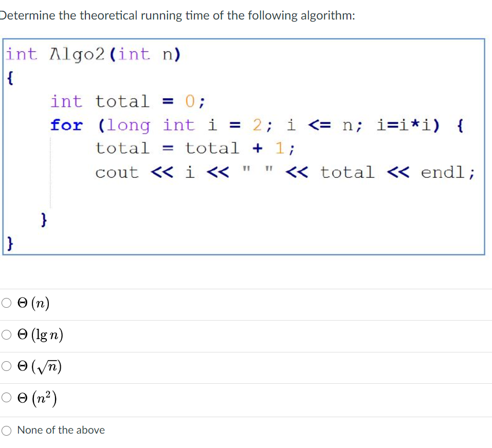This screenshot has width=492, height=448.
Task: Select the Θ(n) radio button
Action: [x=6, y=303]
